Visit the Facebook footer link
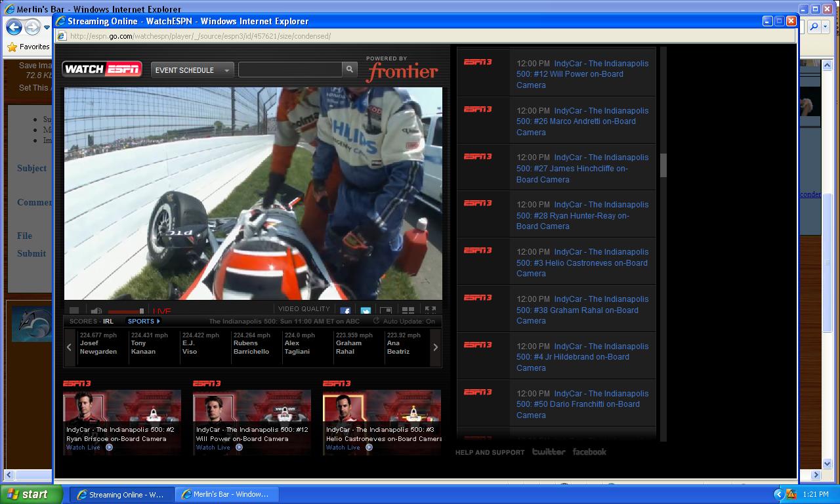Screen dimensions: 840x504 (x=589, y=451)
